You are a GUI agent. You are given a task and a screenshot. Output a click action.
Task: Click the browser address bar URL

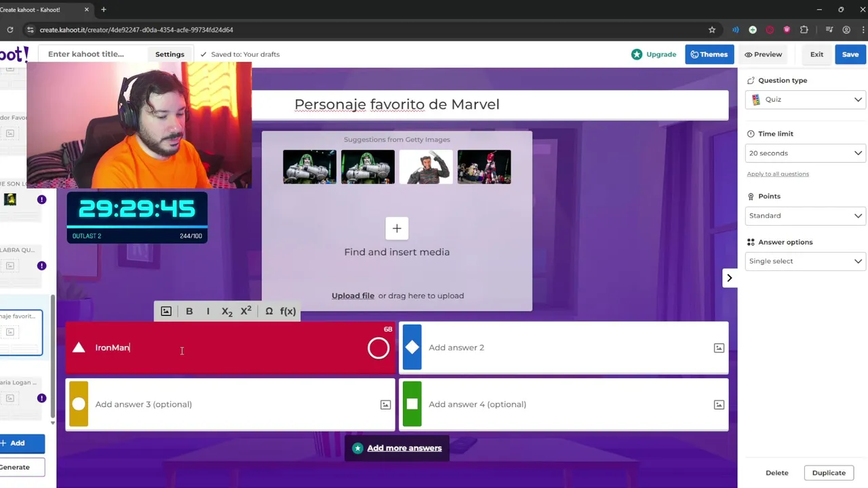pyautogui.click(x=136, y=30)
